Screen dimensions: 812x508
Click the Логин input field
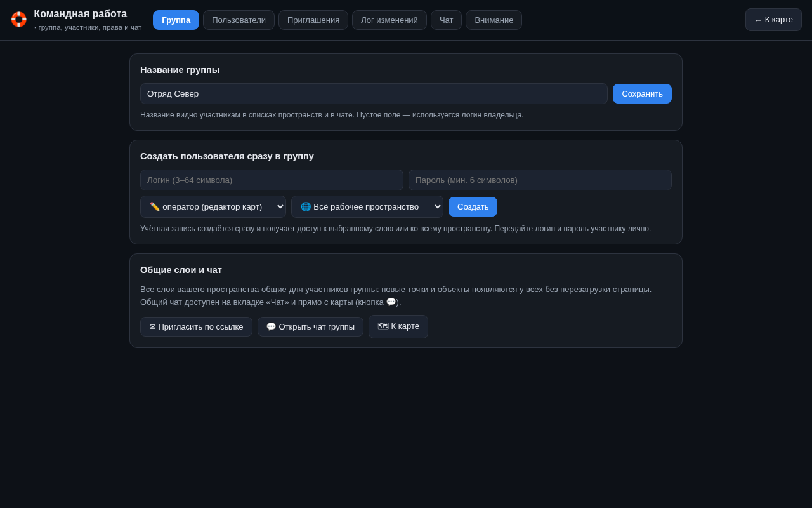click(x=272, y=180)
